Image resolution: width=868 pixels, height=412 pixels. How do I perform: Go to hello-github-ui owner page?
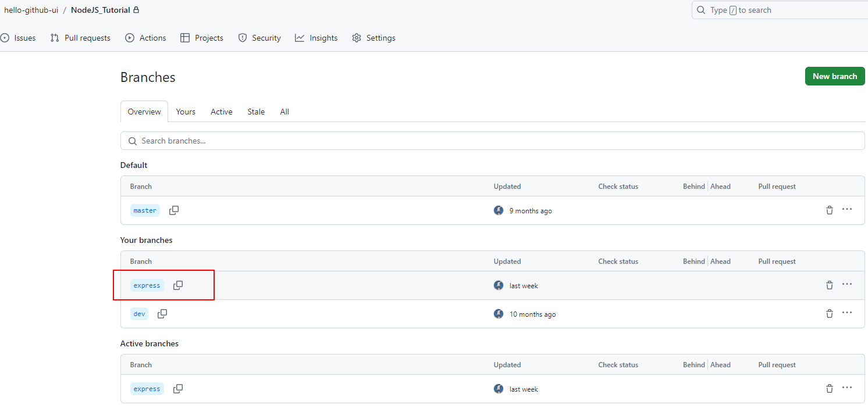[31, 10]
